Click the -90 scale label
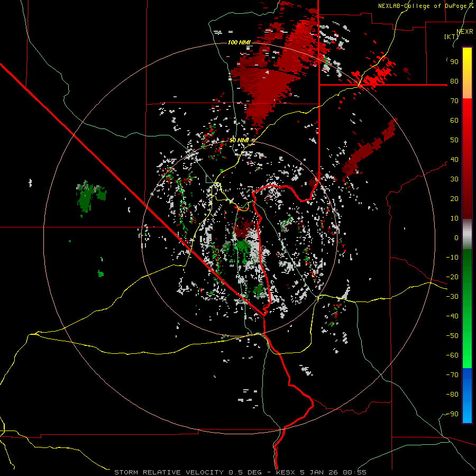 pyautogui.click(x=452, y=414)
